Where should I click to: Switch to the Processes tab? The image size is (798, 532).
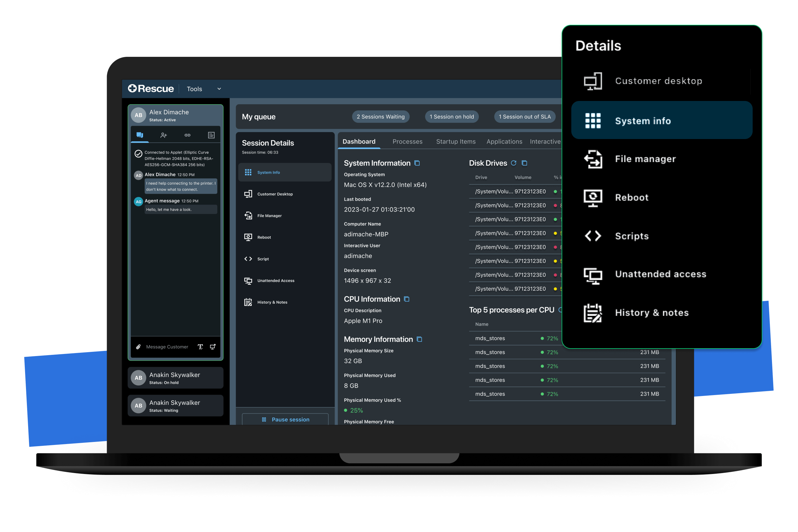click(407, 141)
